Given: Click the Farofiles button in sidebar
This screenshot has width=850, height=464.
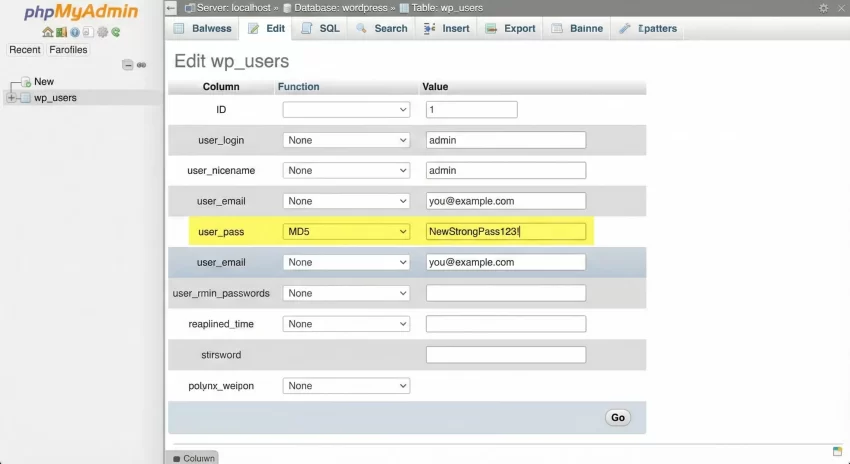Looking at the screenshot, I should coord(68,49).
